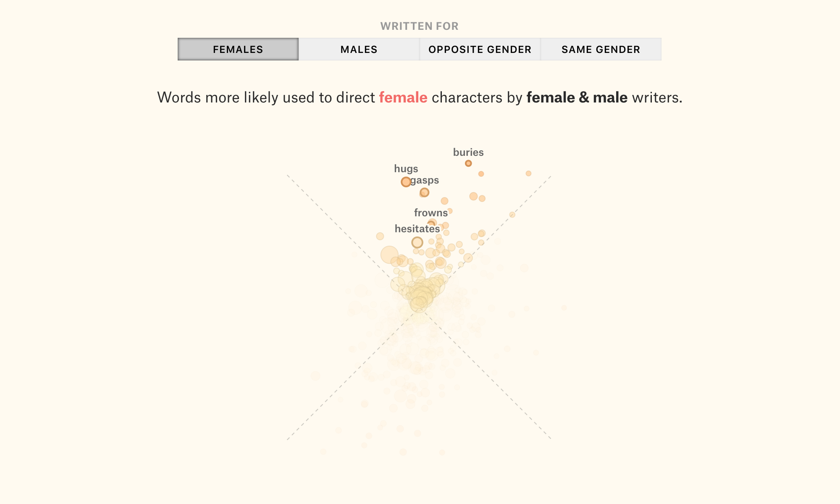840x504 pixels.
Task: Switch to the MALES filter
Action: [359, 49]
